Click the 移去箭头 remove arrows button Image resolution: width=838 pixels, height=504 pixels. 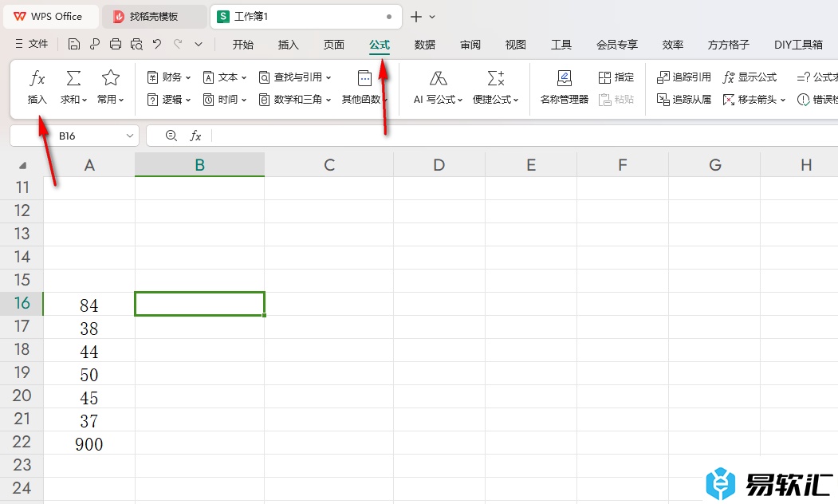(x=749, y=100)
